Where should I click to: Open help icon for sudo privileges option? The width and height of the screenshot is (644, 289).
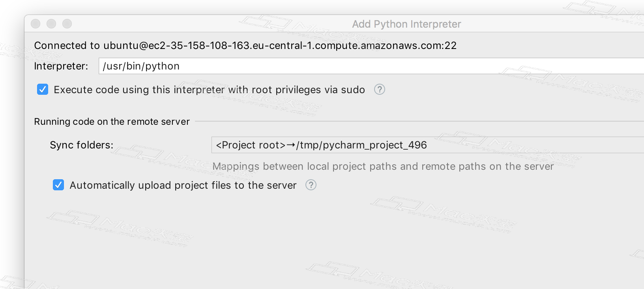(x=380, y=90)
